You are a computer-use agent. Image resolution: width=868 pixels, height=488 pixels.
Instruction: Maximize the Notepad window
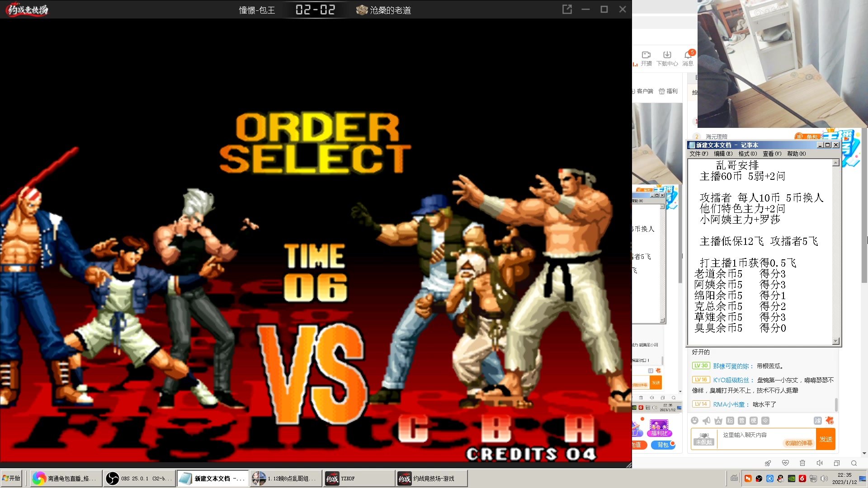[x=828, y=145]
